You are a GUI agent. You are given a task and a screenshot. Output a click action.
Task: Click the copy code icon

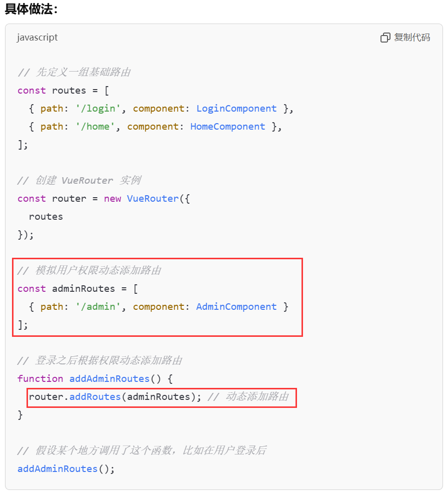(x=385, y=38)
